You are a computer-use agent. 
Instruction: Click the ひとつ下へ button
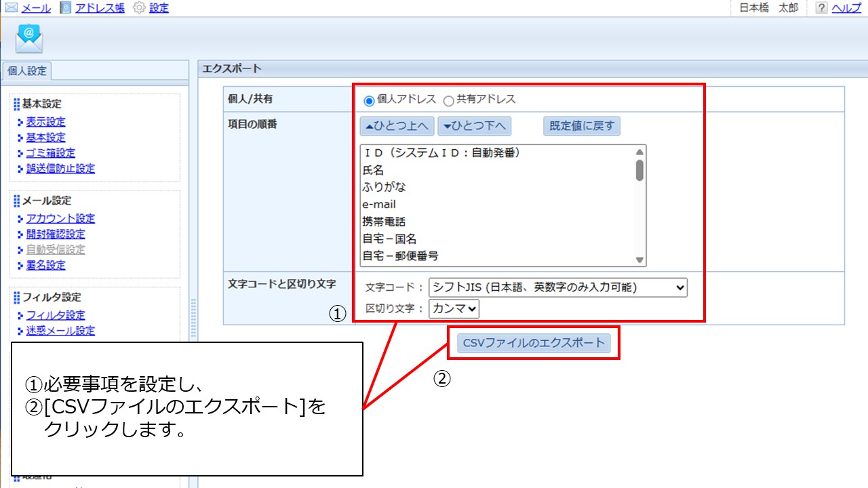tap(475, 126)
